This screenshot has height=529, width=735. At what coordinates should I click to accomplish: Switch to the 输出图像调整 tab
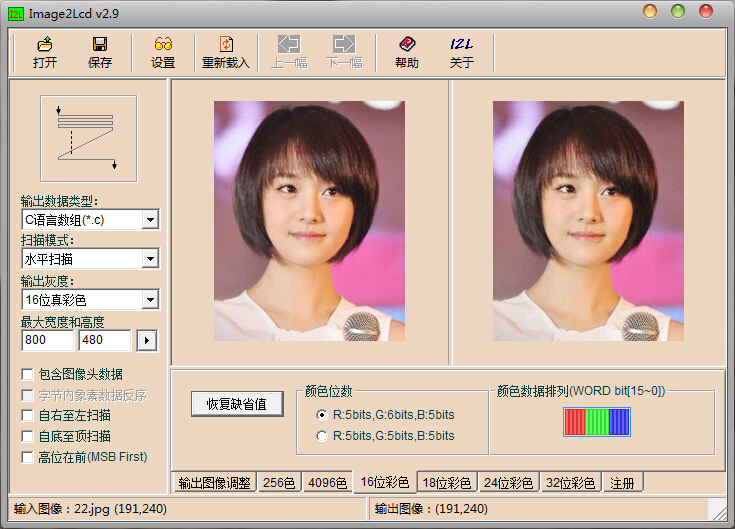(214, 483)
